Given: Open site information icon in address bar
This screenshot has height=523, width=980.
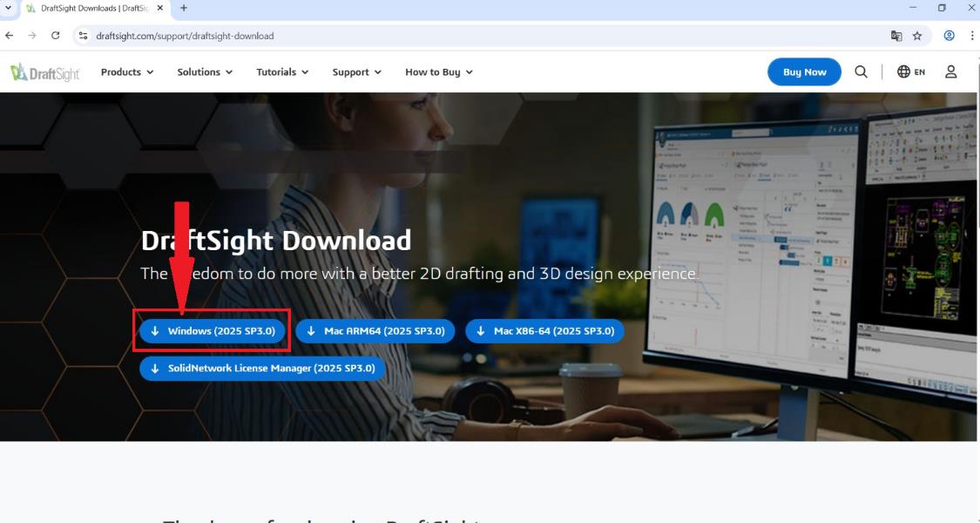Looking at the screenshot, I should 83,36.
